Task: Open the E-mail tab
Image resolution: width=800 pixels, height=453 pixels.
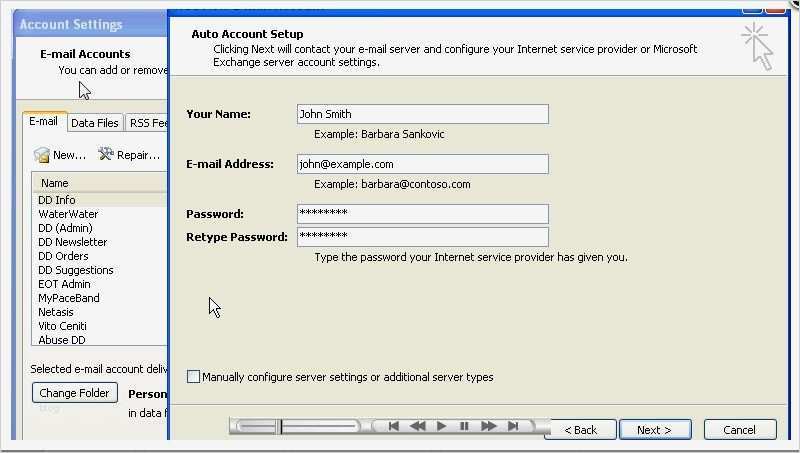Action: click(44, 122)
